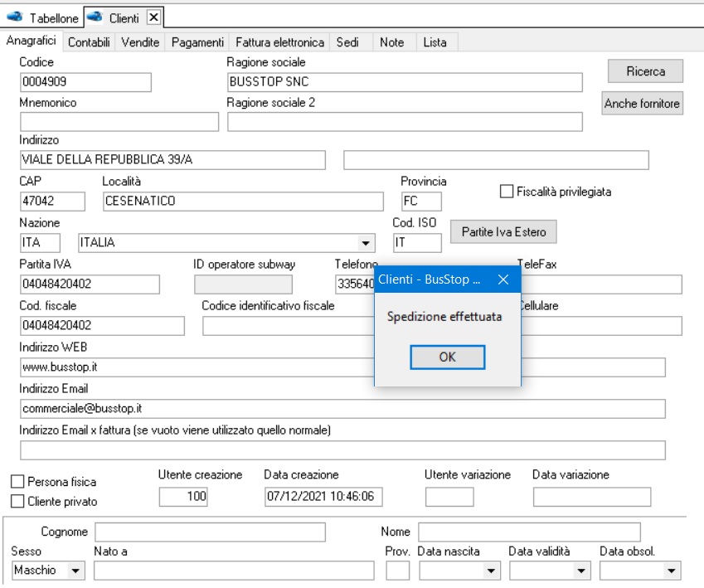The width and height of the screenshot is (704, 588).
Task: Expand the ITALIA nation dropdown
Action: coord(366,243)
